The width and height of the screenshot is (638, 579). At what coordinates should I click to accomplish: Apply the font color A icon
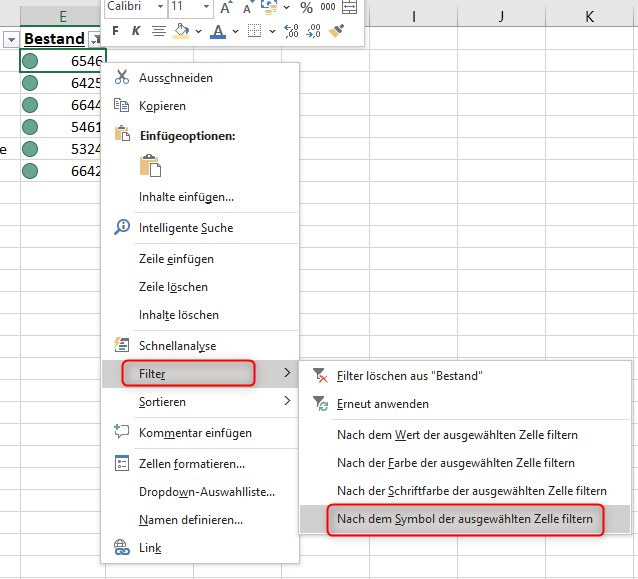click(218, 31)
